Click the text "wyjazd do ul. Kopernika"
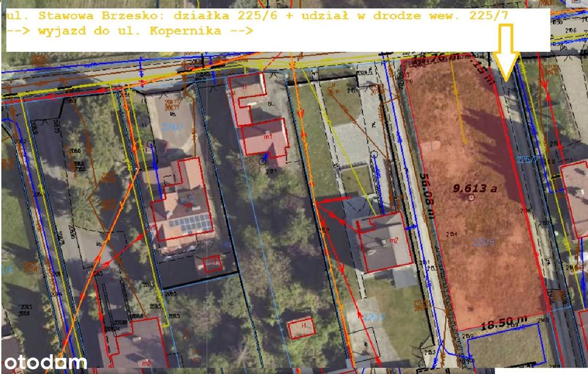This screenshot has width=588, height=374. 130,31
